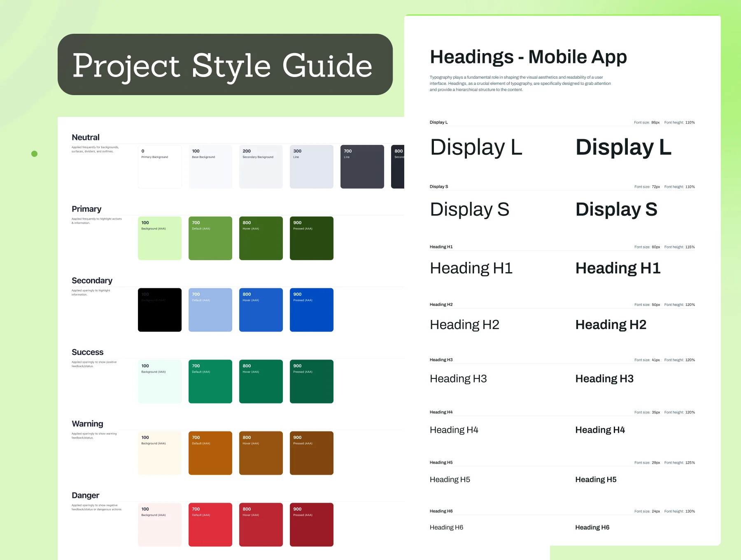Select the bold Heading H4 sample
Image resolution: width=741 pixels, height=560 pixels.
(600, 430)
